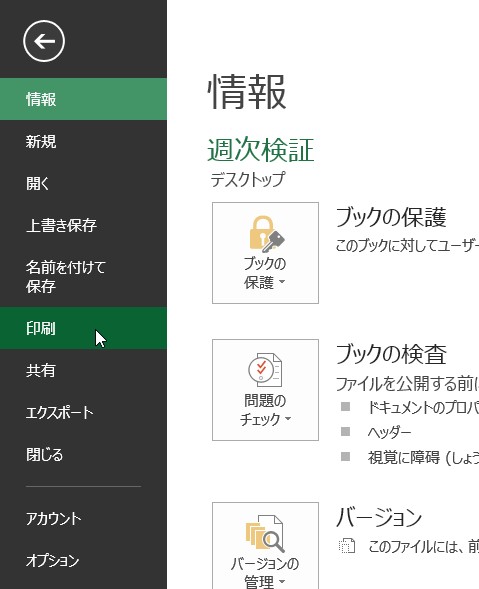479x589 pixels.
Task: Click the ドキュメントのプロパ bullet item
Action: pos(423,407)
